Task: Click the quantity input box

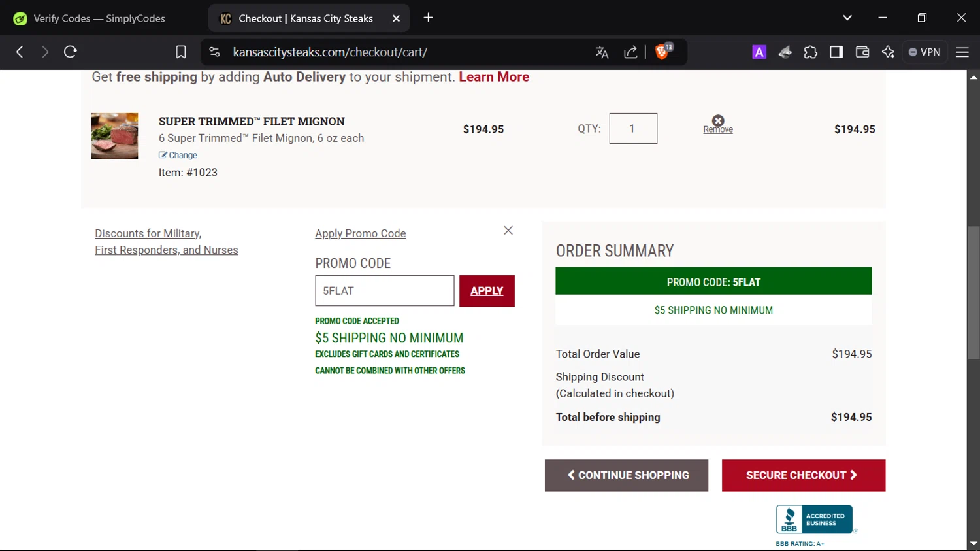Action: [633, 129]
